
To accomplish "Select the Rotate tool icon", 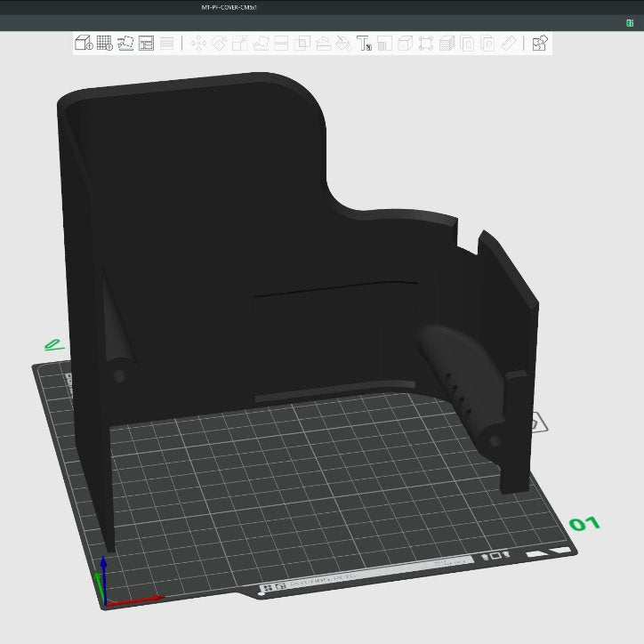I will [x=219, y=43].
